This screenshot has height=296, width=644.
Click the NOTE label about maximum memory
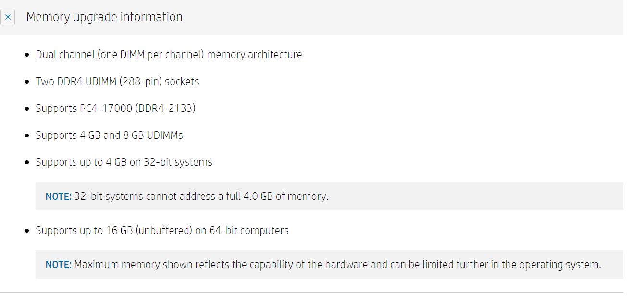[59, 265]
